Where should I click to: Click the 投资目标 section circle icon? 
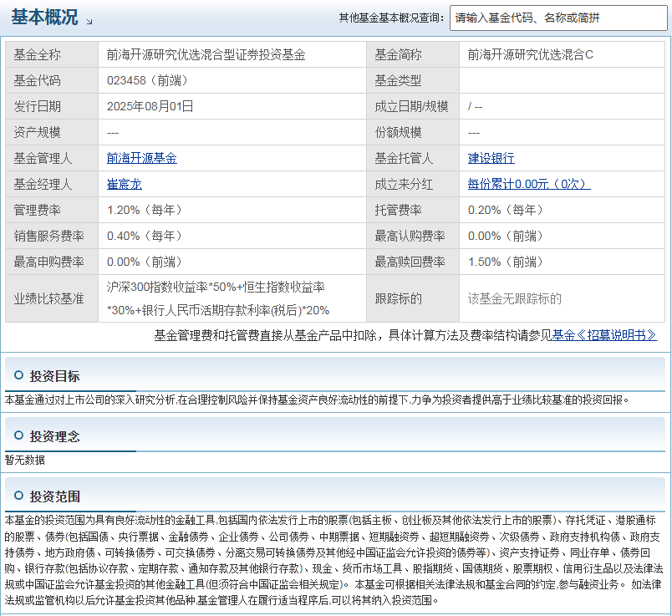point(18,375)
